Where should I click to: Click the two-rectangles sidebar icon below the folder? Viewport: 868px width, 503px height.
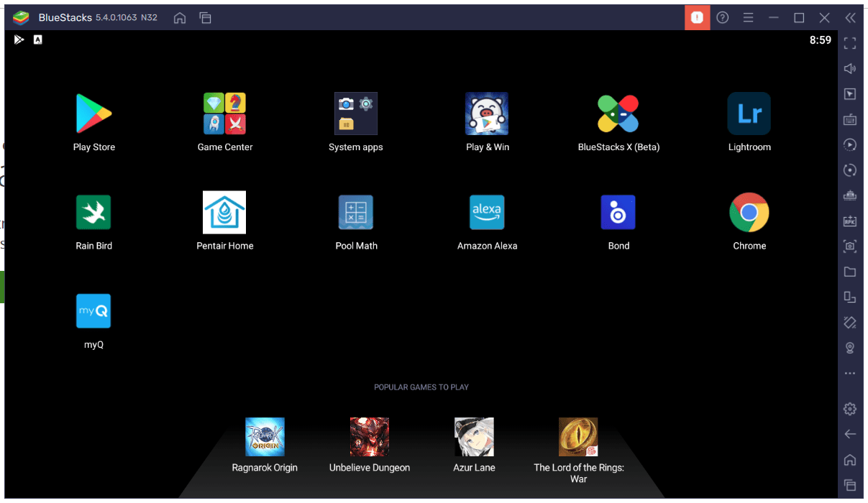pyautogui.click(x=850, y=297)
